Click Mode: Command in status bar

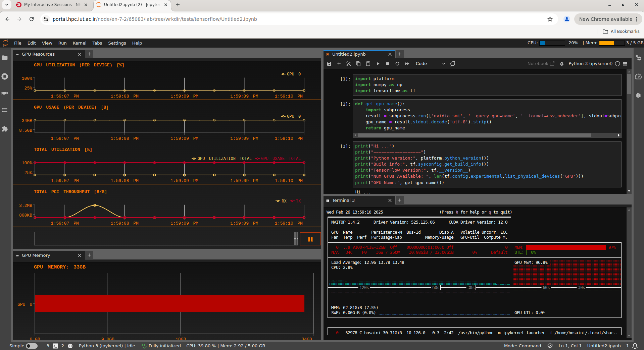(x=522, y=346)
